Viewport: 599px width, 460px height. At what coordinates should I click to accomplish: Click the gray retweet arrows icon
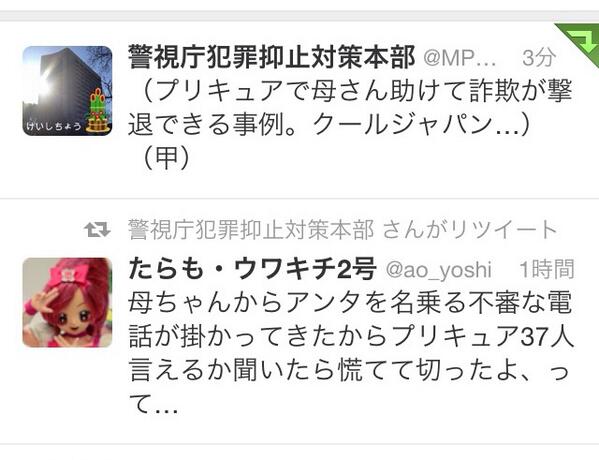click(x=97, y=230)
